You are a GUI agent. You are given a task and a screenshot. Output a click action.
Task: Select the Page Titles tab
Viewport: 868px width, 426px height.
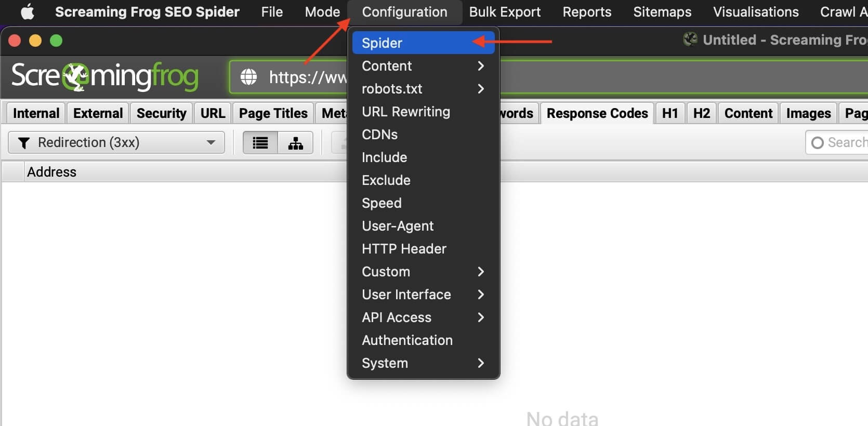pos(273,113)
